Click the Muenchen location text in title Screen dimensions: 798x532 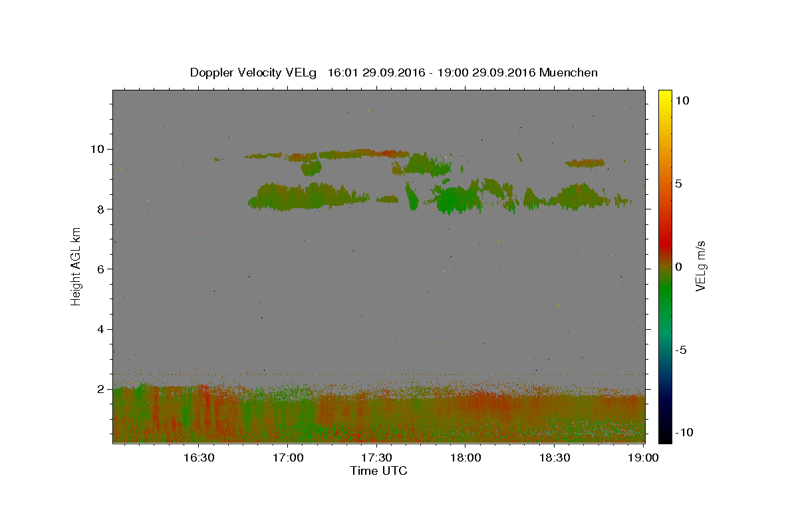coord(569,72)
